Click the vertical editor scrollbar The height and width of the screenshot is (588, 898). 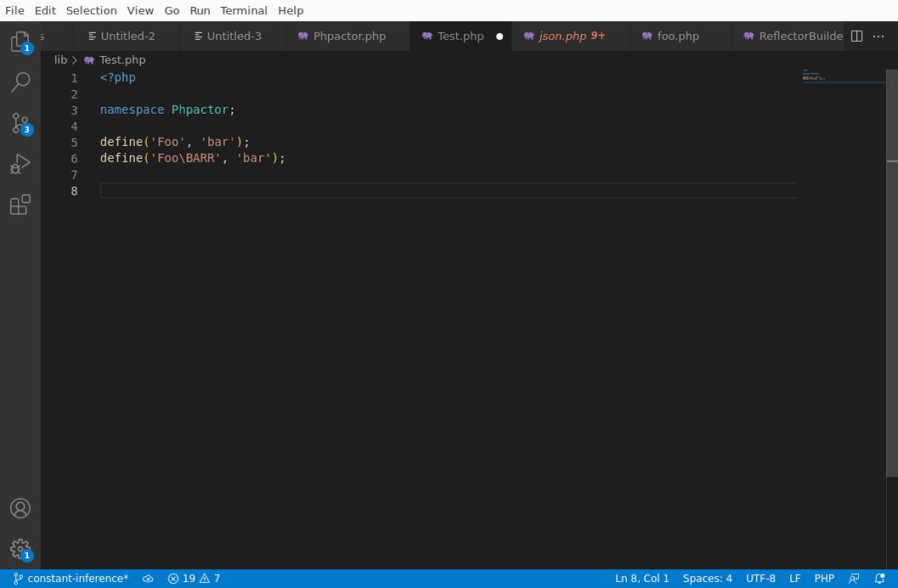click(892, 273)
